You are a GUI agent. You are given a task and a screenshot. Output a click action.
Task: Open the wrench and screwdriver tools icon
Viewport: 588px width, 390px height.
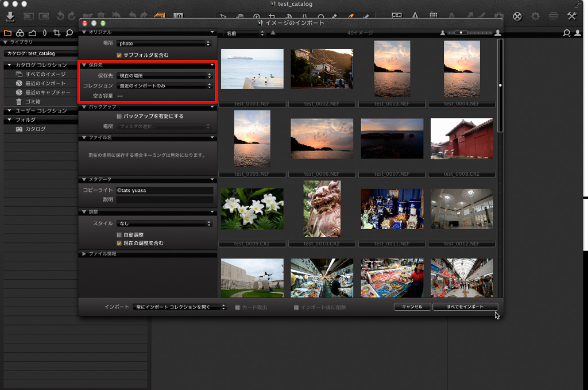point(571,16)
